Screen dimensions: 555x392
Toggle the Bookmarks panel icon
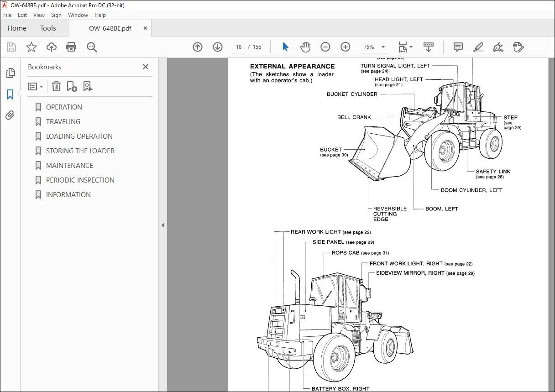[10, 94]
